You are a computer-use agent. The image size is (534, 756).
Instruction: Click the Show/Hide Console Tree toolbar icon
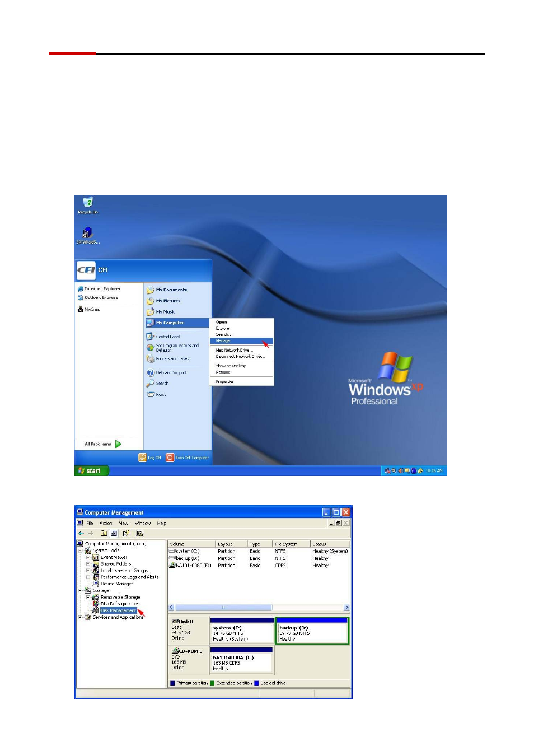(x=114, y=534)
